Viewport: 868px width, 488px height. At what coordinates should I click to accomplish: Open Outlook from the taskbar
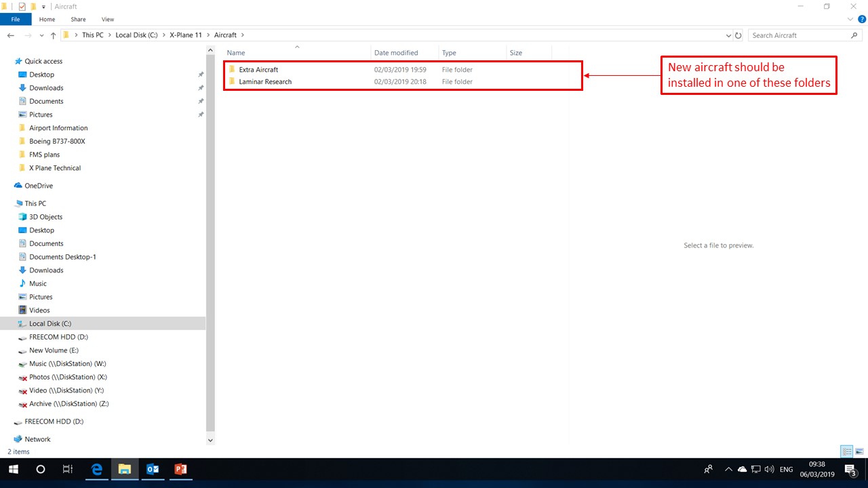point(153,469)
